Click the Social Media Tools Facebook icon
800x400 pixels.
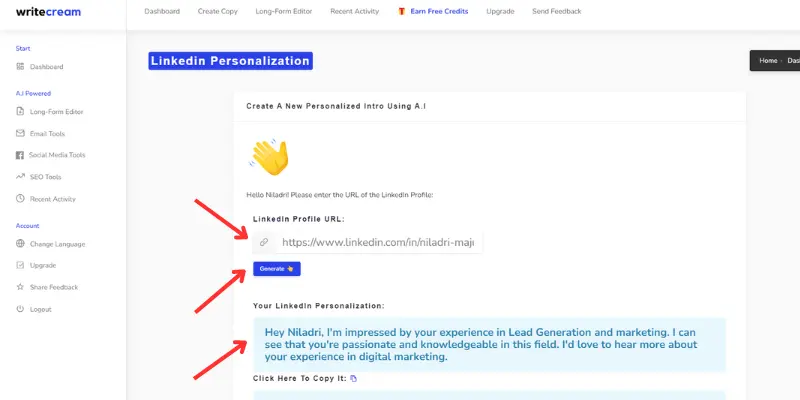pos(20,155)
